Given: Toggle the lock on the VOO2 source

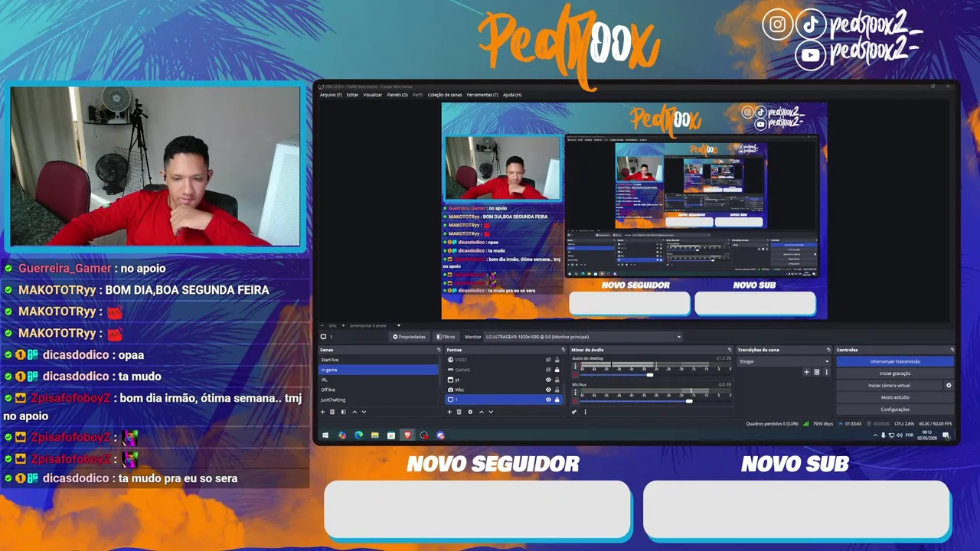Looking at the screenshot, I should [557, 360].
